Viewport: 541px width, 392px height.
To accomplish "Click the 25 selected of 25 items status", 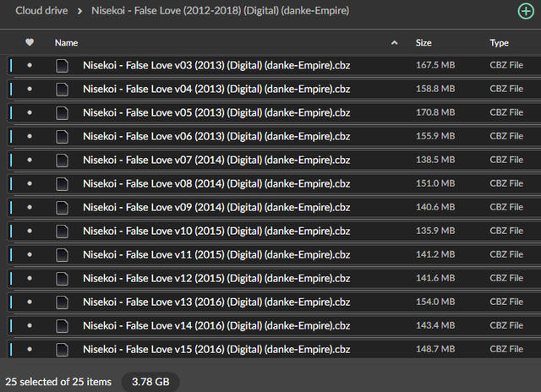I will coord(58,382).
